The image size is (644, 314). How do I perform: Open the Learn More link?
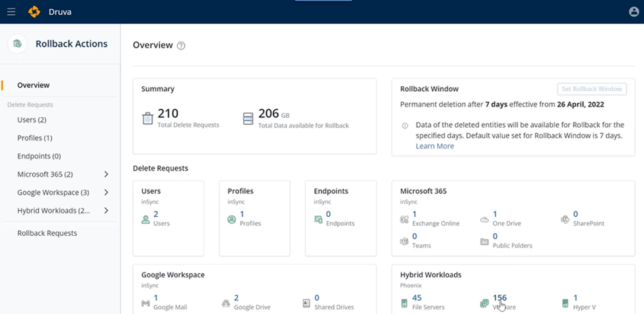pyautogui.click(x=434, y=146)
